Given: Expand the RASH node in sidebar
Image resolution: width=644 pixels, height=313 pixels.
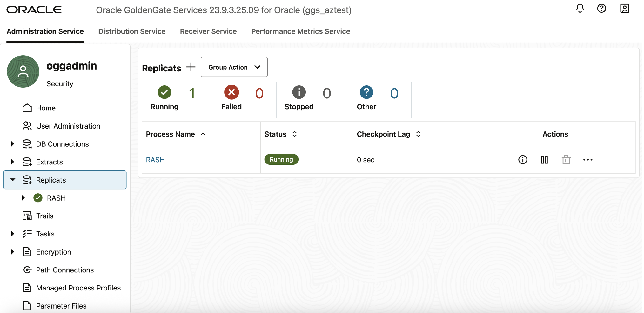Looking at the screenshot, I should click(23, 198).
